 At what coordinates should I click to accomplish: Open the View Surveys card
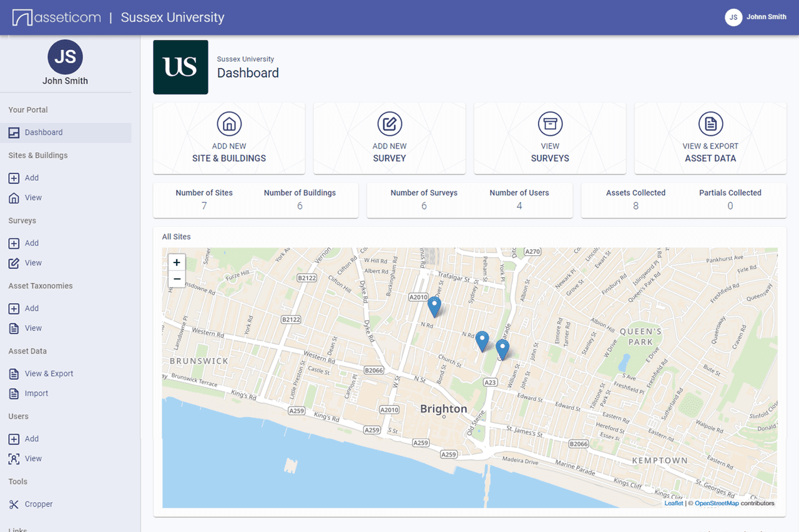pyautogui.click(x=549, y=138)
